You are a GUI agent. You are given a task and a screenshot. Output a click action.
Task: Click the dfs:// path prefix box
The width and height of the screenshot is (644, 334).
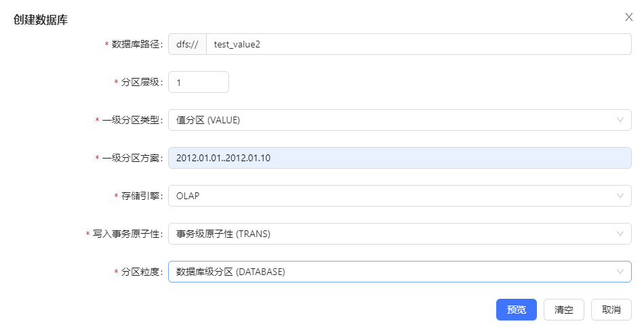(x=187, y=44)
